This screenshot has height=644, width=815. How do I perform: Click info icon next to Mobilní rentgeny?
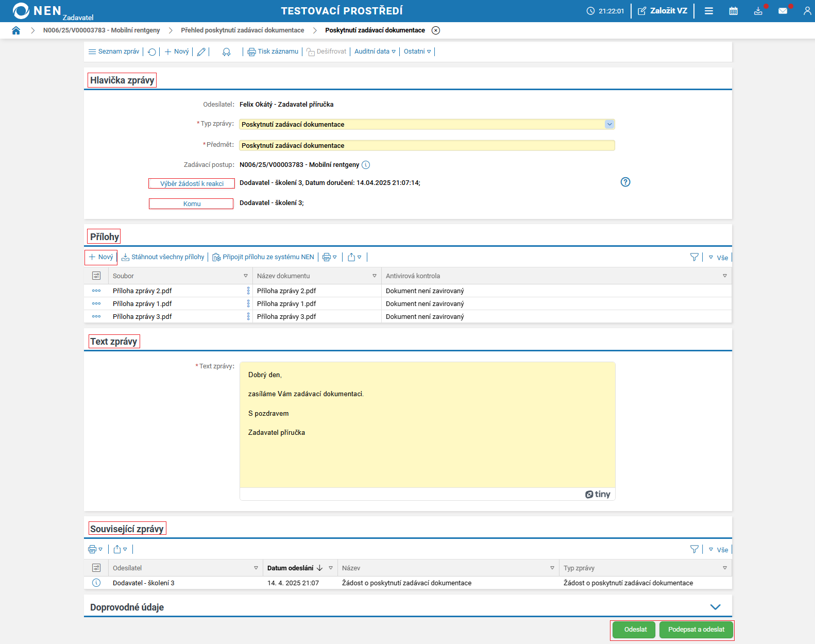(366, 165)
